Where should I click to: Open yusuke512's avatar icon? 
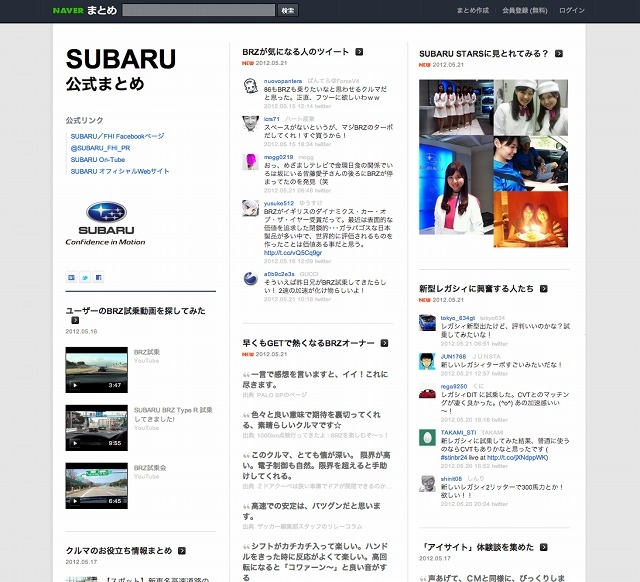coord(250,208)
